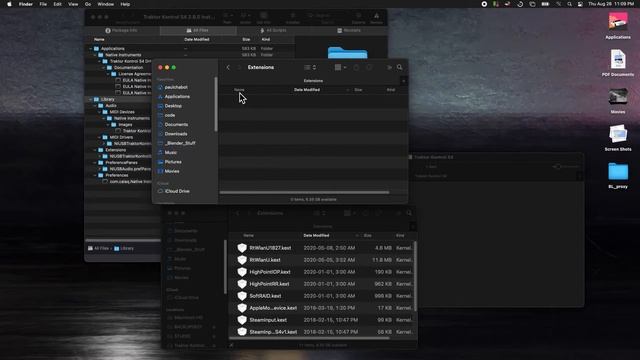Open the BL_proxy folder on the desktop
The height and width of the screenshot is (360, 640).
[x=618, y=175]
